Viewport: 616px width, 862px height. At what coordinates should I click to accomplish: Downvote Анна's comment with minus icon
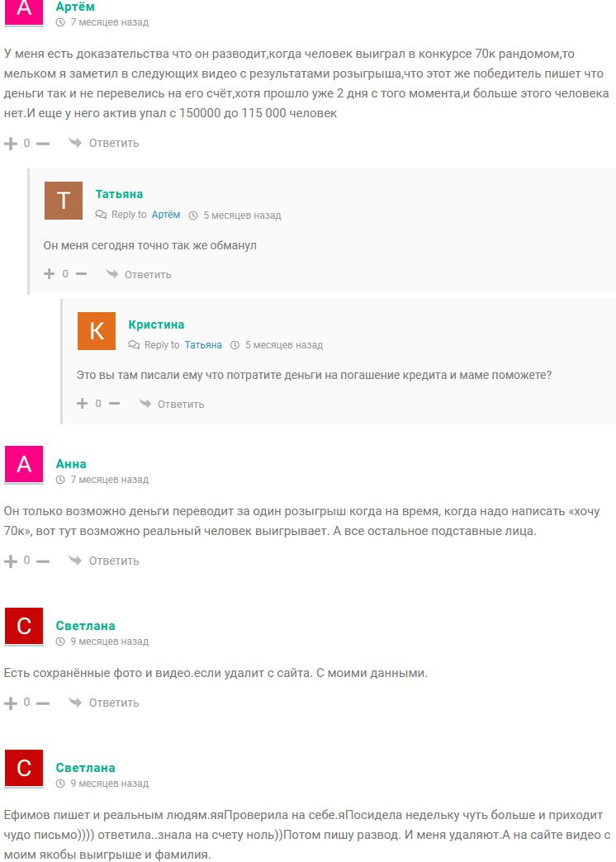point(43,561)
